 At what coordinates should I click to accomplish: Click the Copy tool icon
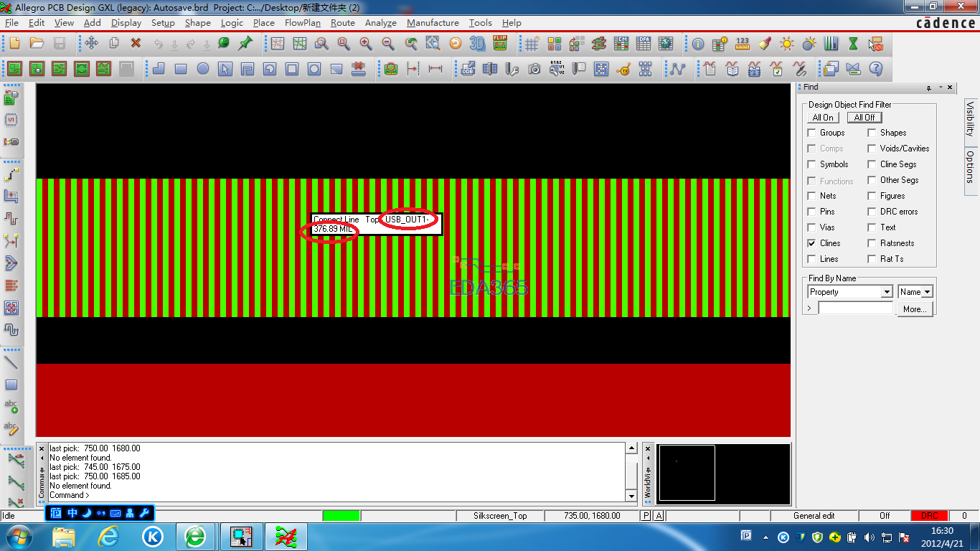pos(113,44)
